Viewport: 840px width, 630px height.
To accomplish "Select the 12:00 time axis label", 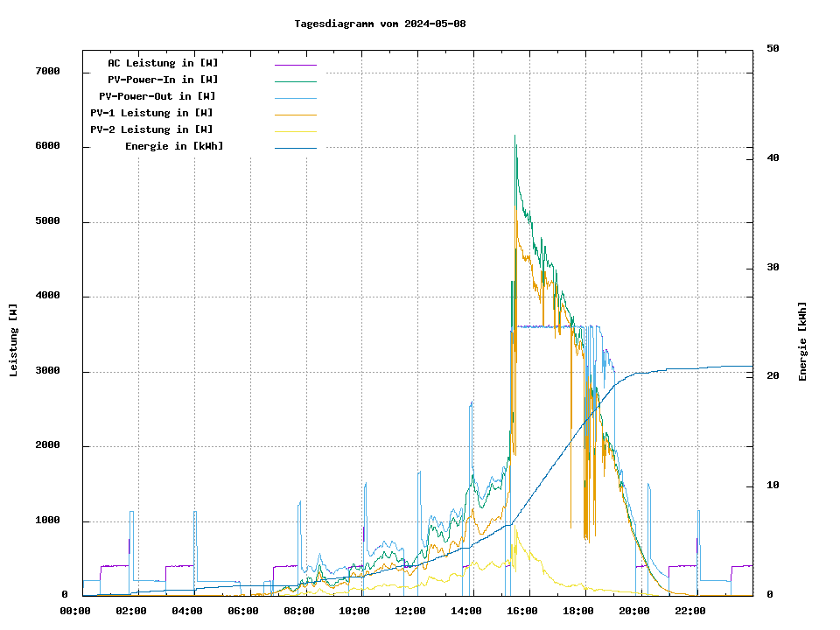I will (x=409, y=611).
